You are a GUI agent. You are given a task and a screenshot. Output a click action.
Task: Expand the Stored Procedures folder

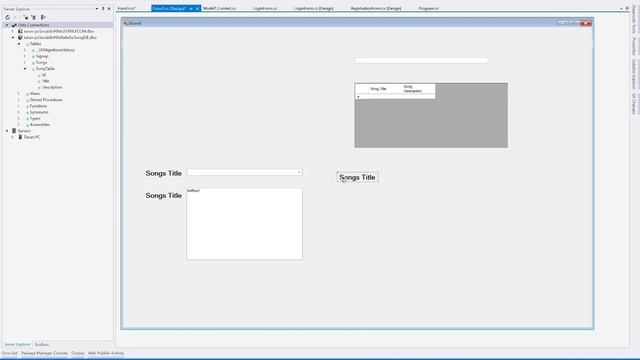pyautogui.click(x=19, y=100)
